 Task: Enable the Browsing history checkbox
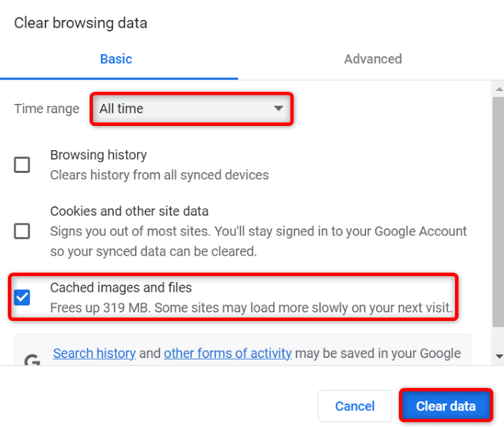click(23, 165)
